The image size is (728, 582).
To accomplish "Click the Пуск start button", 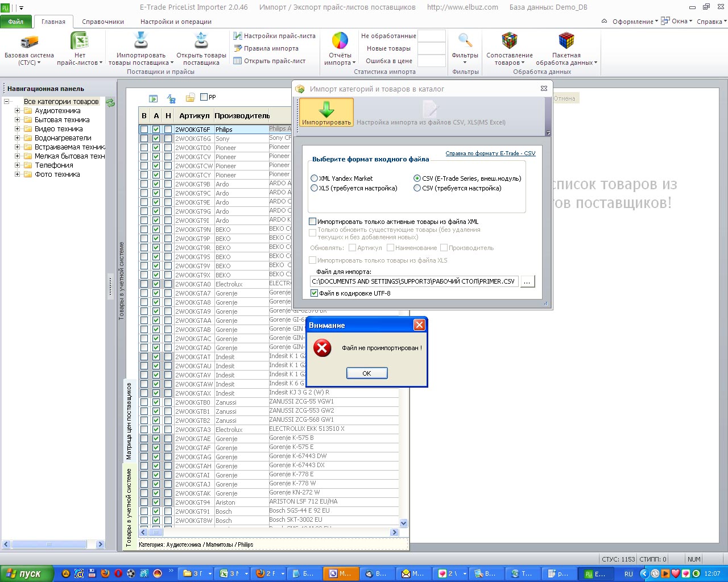I will 27,573.
